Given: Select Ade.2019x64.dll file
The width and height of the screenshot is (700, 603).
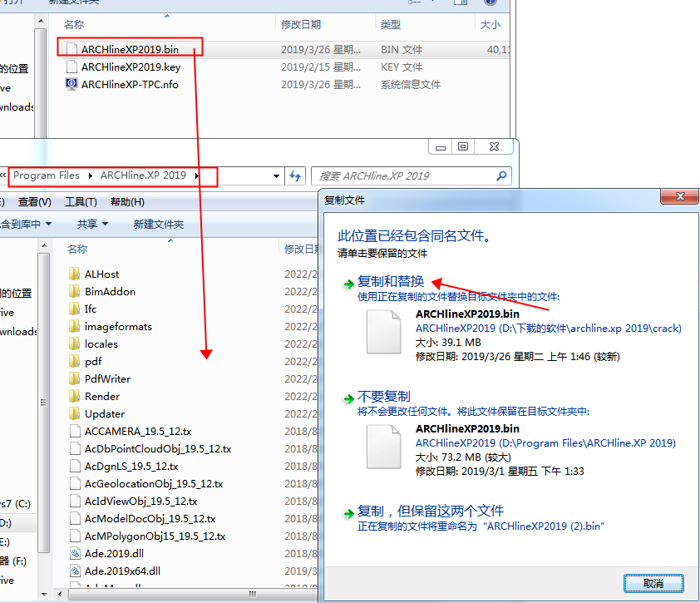Looking at the screenshot, I should point(122,571).
